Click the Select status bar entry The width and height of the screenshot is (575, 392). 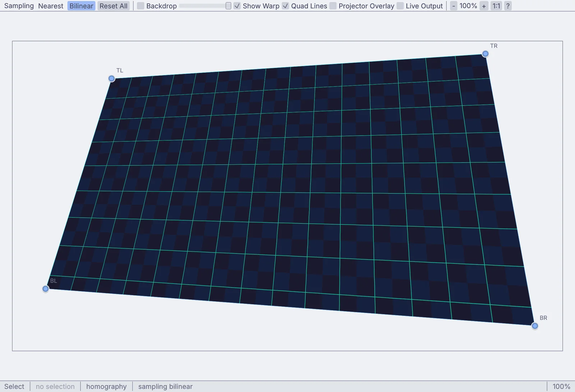click(x=14, y=386)
